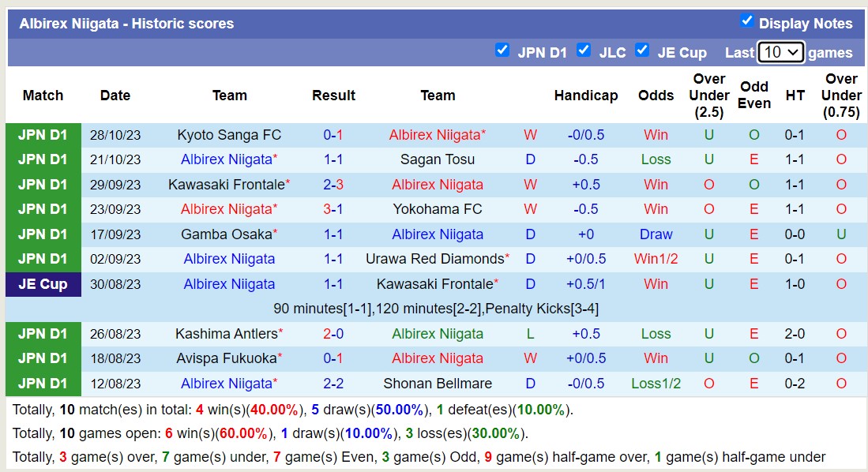The image size is (868, 472).
Task: Click Kawasaki Frontale in 29/09/23 match
Action: pos(226,185)
